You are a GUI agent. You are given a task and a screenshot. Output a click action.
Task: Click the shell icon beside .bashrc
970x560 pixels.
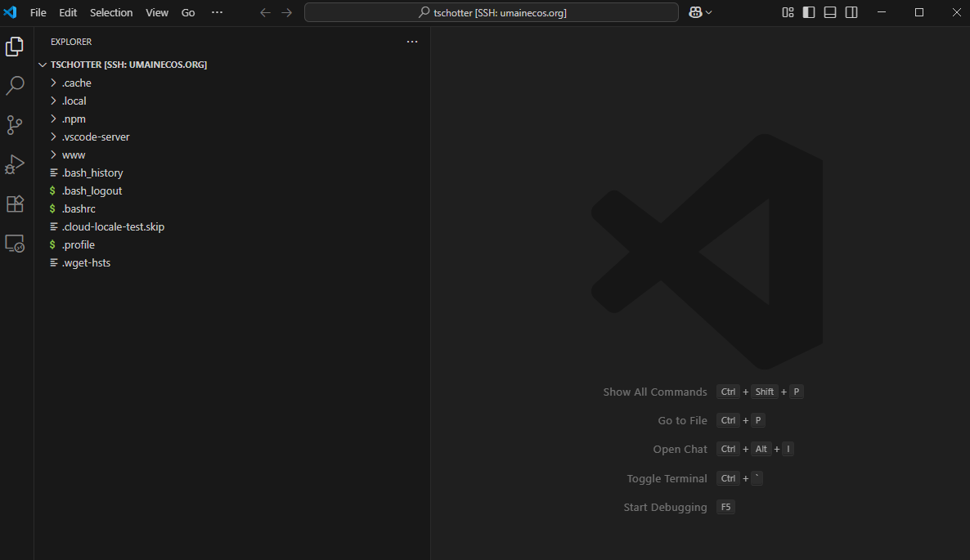52,208
